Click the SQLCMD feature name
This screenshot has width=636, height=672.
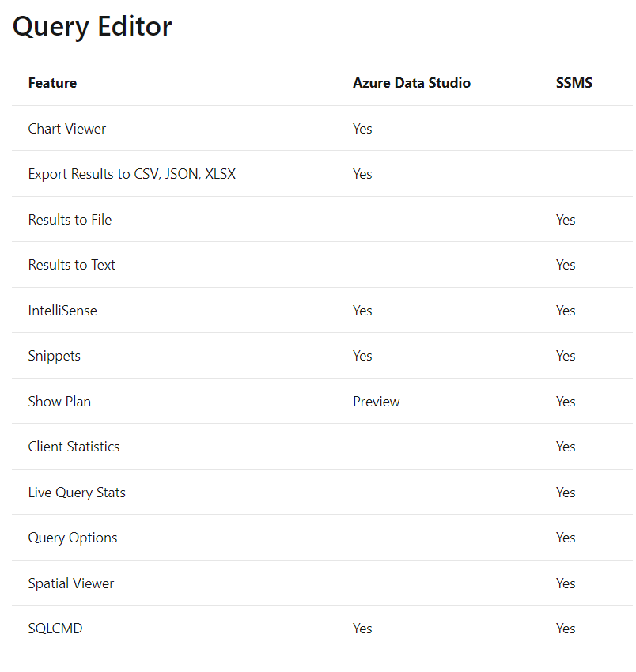click(x=55, y=629)
